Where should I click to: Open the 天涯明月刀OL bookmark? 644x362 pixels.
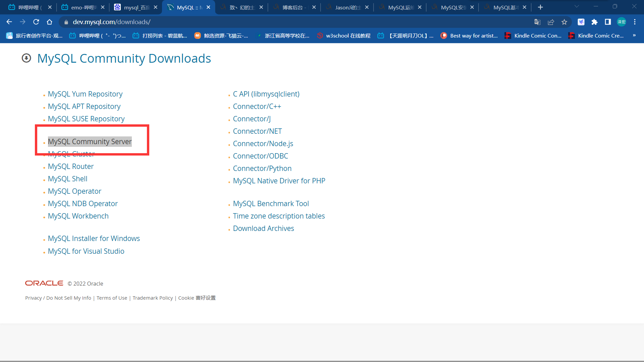(x=405, y=36)
